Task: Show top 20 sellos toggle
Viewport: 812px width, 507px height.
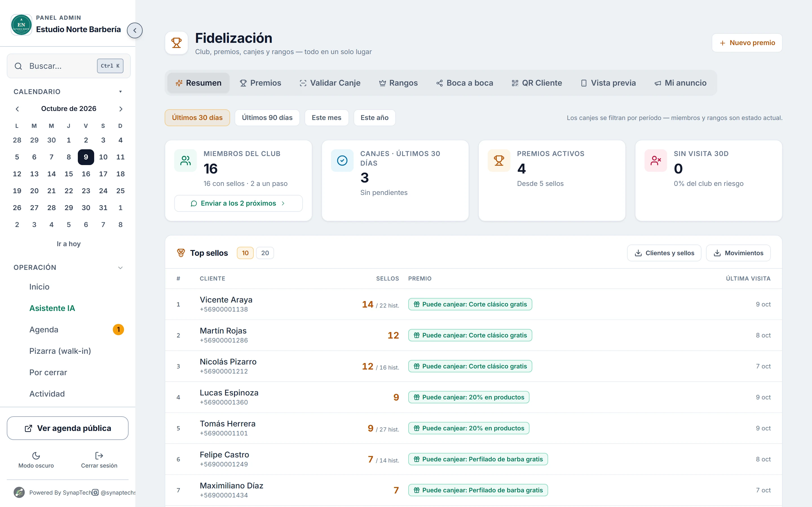Action: tap(265, 253)
